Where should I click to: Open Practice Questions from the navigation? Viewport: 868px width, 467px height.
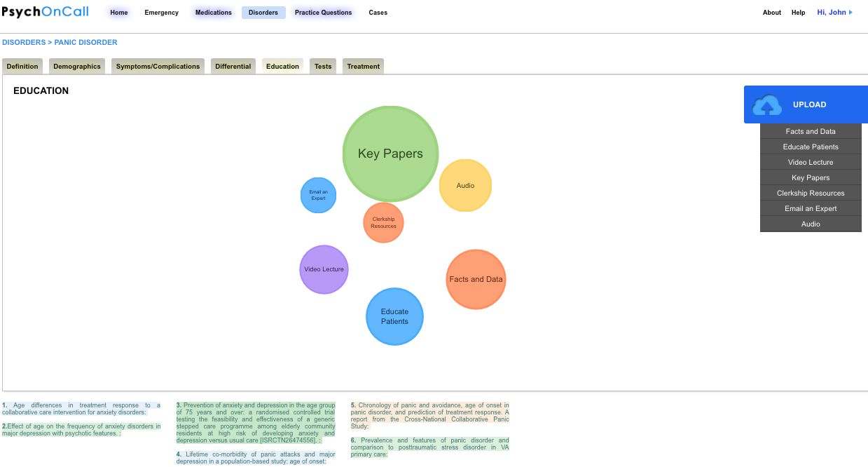coord(323,13)
